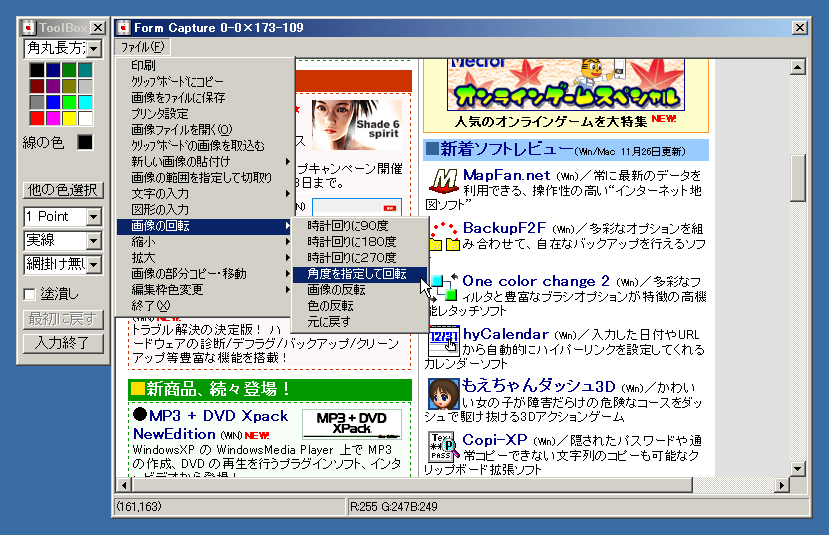Select 元に戻す submenu item
The height and width of the screenshot is (535, 829).
click(x=360, y=321)
